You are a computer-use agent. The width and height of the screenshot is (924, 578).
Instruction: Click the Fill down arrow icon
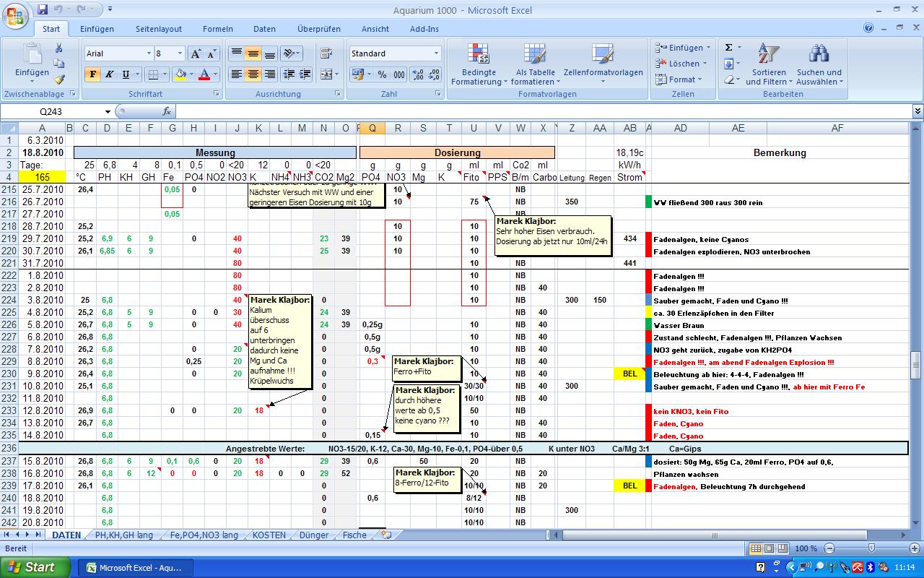tap(729, 64)
